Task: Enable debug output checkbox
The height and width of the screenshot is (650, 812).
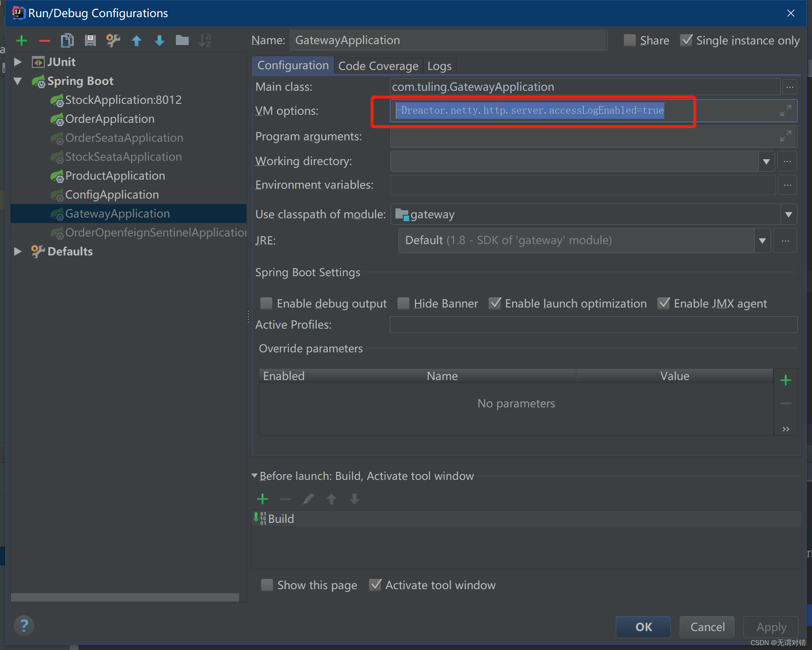Action: tap(266, 303)
